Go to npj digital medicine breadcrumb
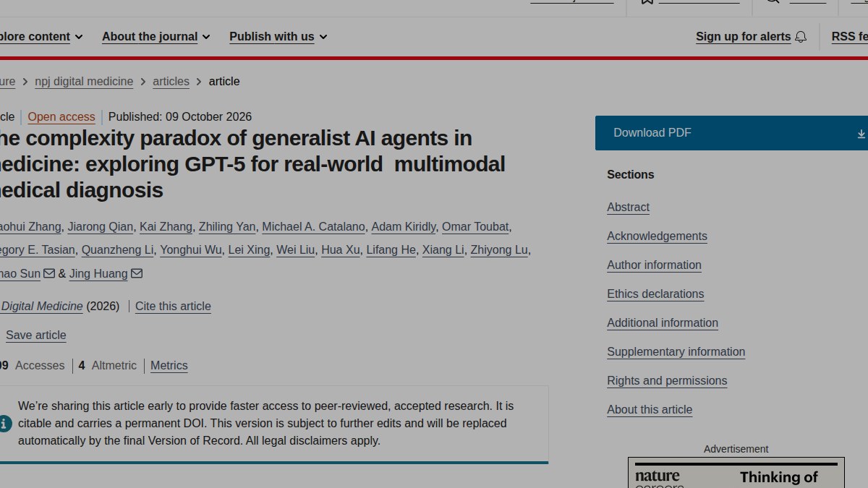This screenshot has width=868, height=488. [84, 82]
